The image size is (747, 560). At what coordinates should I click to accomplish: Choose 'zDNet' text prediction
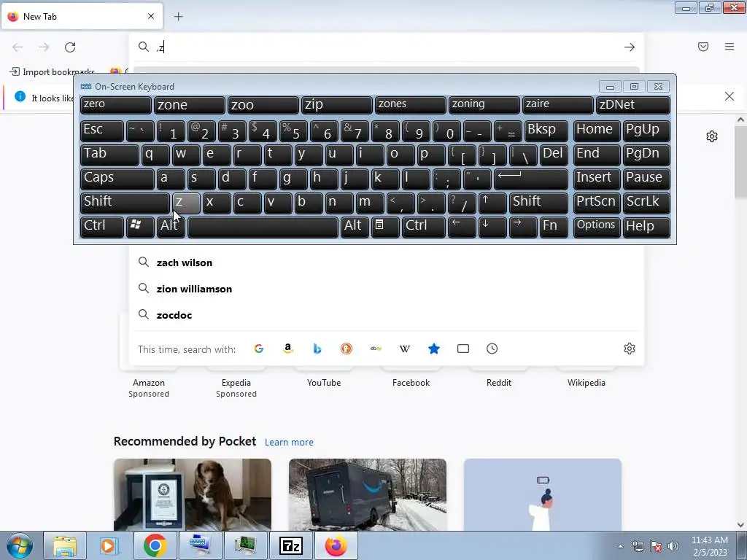(633, 105)
